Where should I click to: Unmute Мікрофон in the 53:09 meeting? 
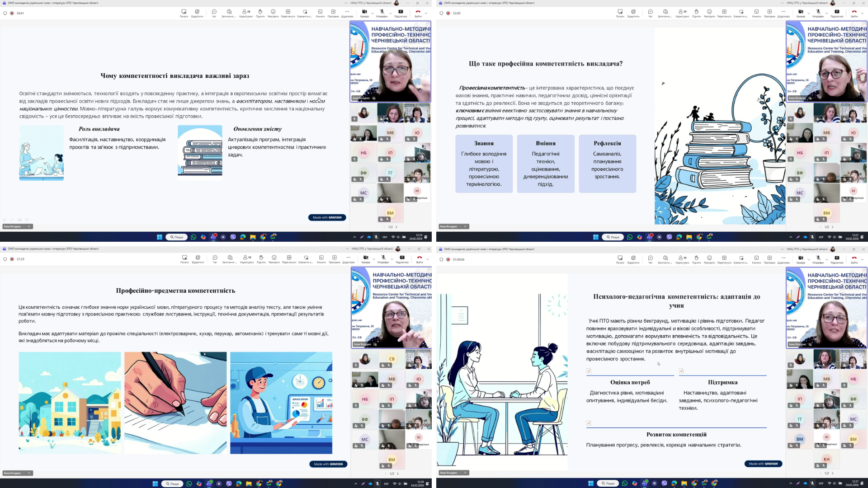[818, 12]
